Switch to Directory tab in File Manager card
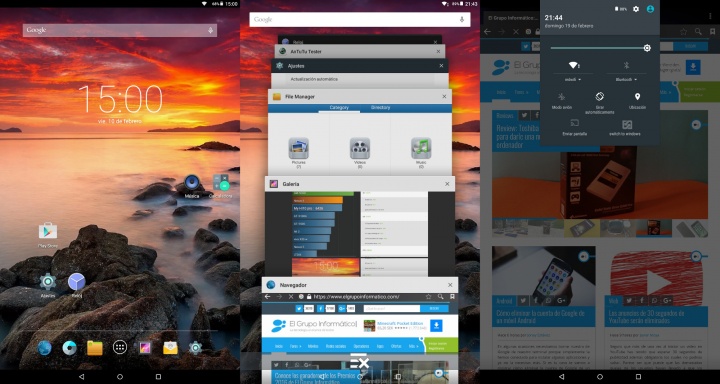Viewport: 720px width, 384px height. tap(381, 107)
